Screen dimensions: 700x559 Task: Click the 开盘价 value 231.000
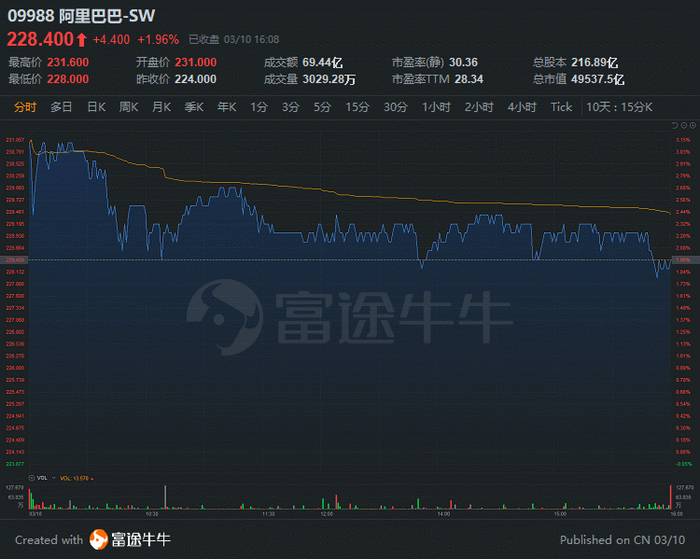[196, 62]
